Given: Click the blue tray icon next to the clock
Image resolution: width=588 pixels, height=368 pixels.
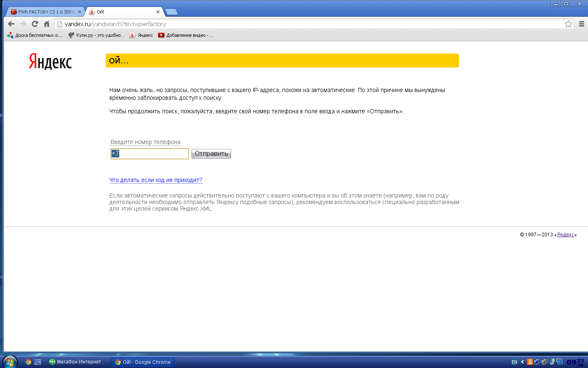Looking at the screenshot, I should pos(559,362).
